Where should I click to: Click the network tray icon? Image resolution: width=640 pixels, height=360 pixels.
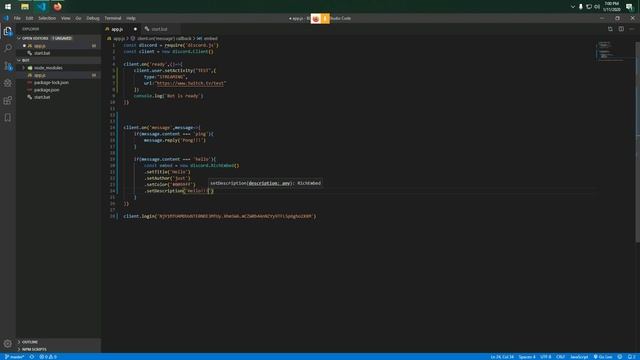[x=589, y=7]
